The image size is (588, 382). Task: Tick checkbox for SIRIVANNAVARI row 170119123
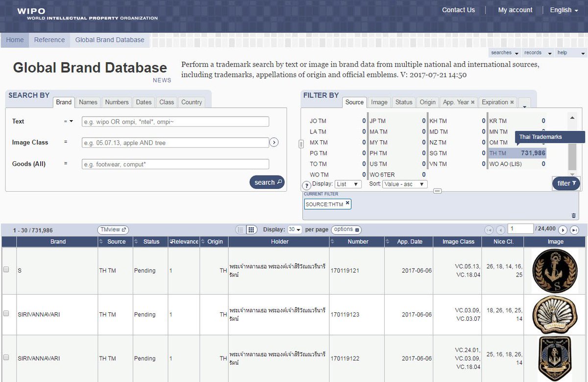[6, 313]
